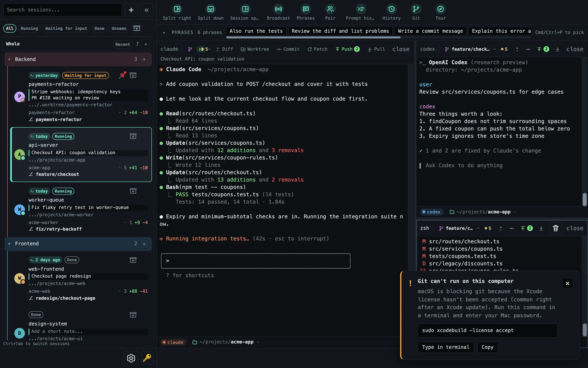Collapse the Frontend group
The height and width of the screenshot is (368, 588).
pos(9,244)
